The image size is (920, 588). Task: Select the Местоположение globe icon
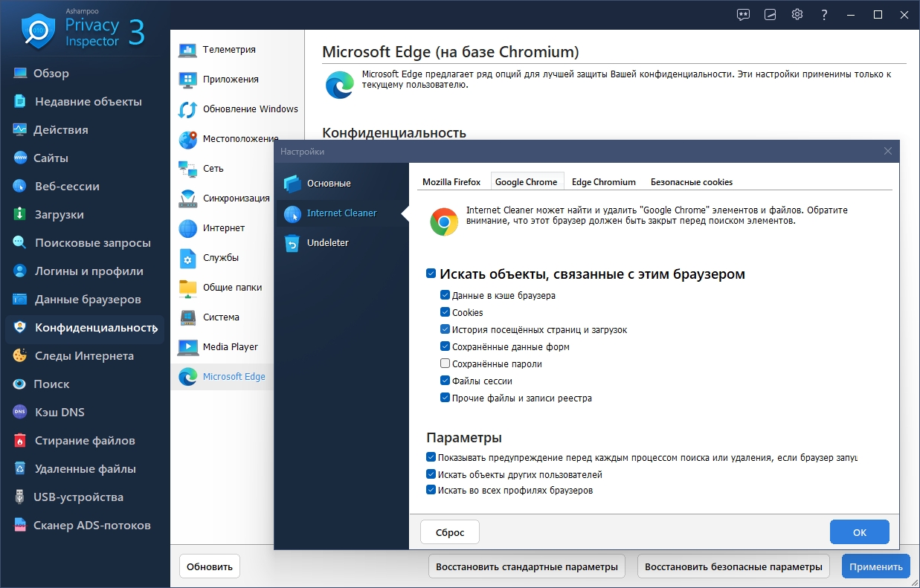point(187,139)
